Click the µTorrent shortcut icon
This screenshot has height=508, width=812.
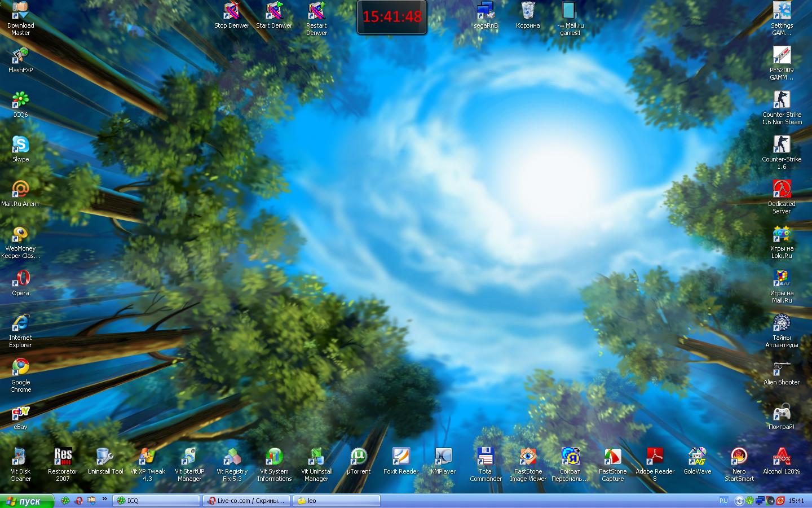(359, 457)
